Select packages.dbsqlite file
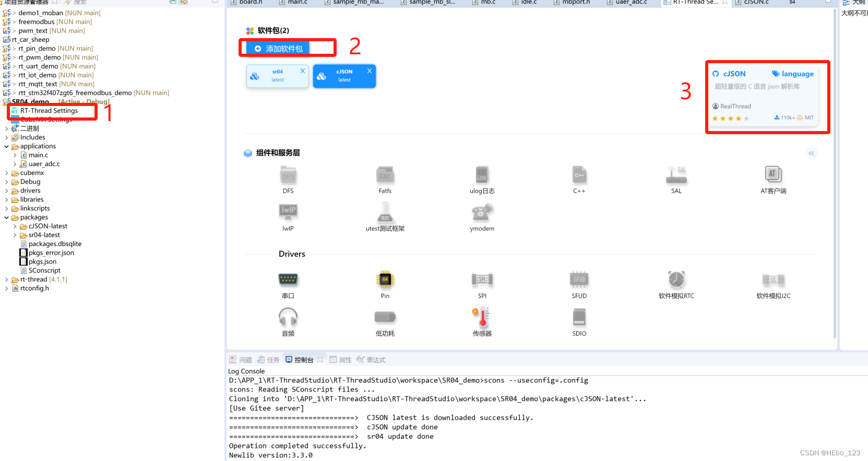The width and height of the screenshot is (868, 461). [55, 244]
